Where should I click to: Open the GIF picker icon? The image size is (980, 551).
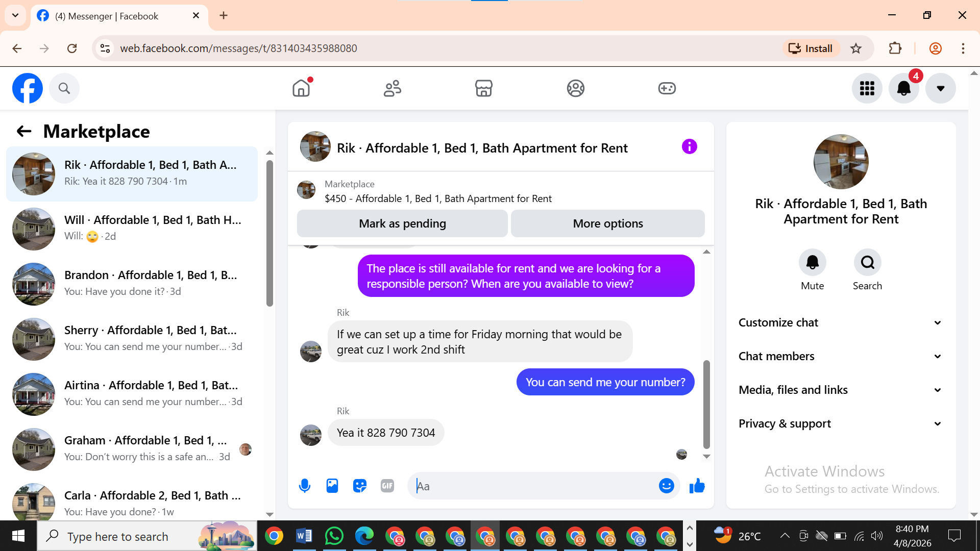pyautogui.click(x=387, y=486)
